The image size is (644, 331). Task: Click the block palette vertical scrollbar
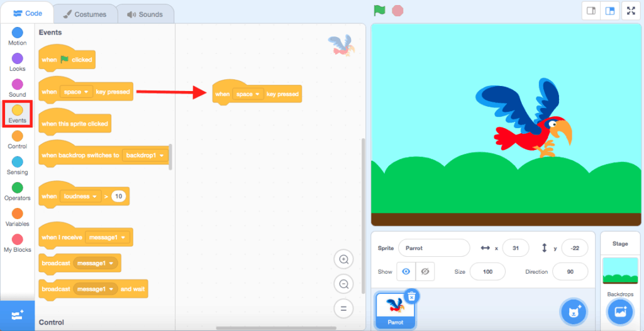[170, 156]
